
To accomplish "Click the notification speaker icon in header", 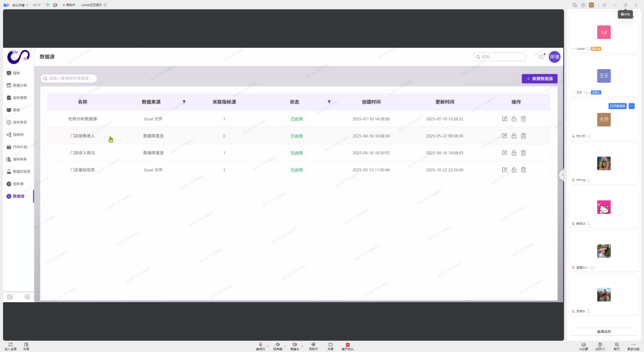I will (x=541, y=57).
